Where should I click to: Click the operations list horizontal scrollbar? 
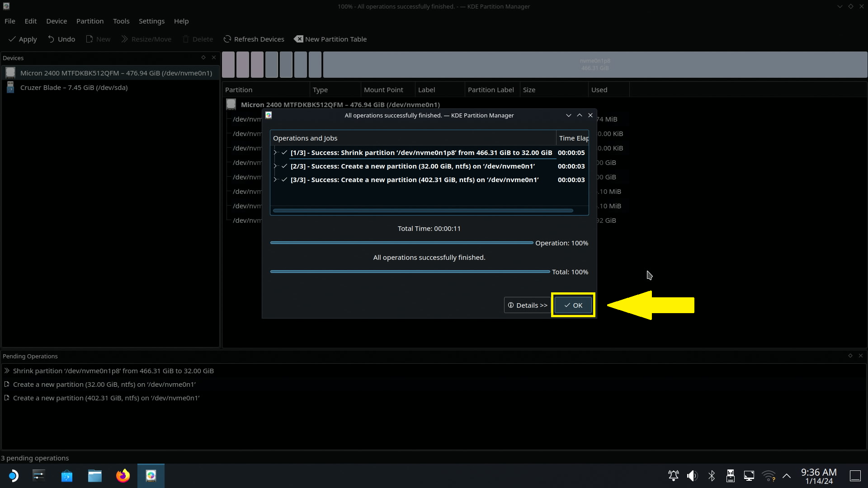click(423, 211)
